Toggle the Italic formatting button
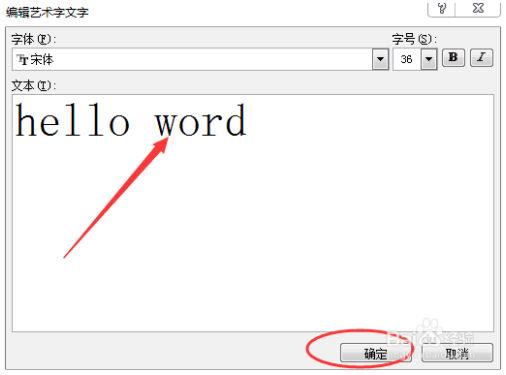Image resolution: width=506 pixels, height=375 pixels. 481,58
